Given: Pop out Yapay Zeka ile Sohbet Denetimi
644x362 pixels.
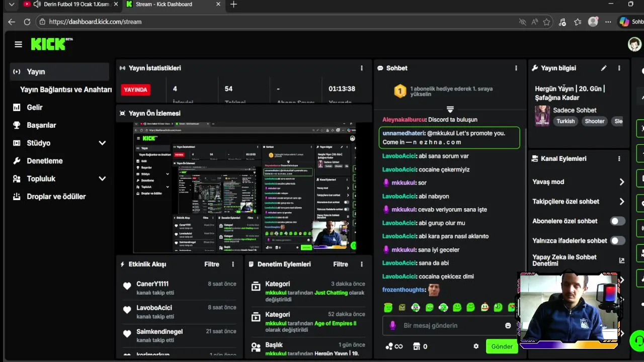Looking at the screenshot, I should click(622, 260).
